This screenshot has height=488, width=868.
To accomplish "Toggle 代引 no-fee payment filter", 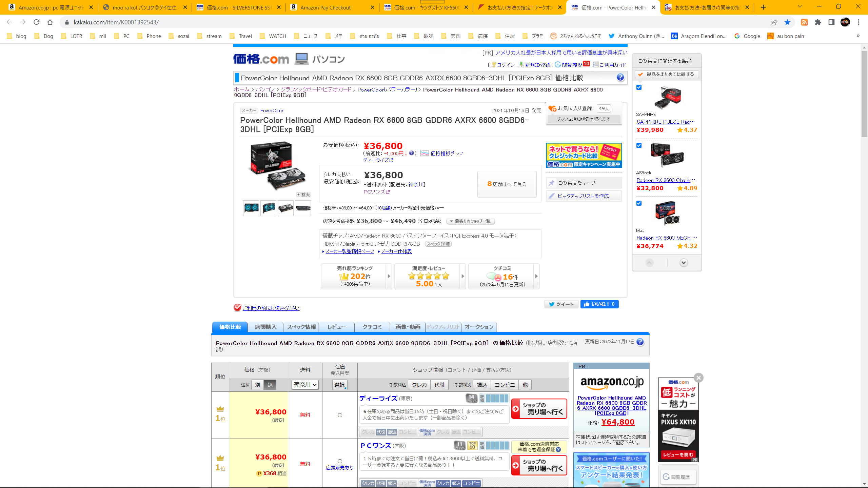I will [x=439, y=385].
